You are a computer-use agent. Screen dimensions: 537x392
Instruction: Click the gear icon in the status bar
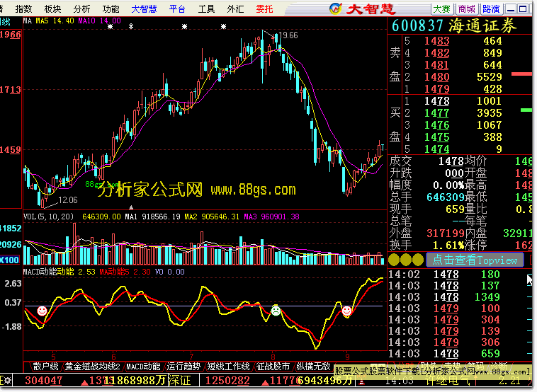pyautogui.click(x=7, y=381)
